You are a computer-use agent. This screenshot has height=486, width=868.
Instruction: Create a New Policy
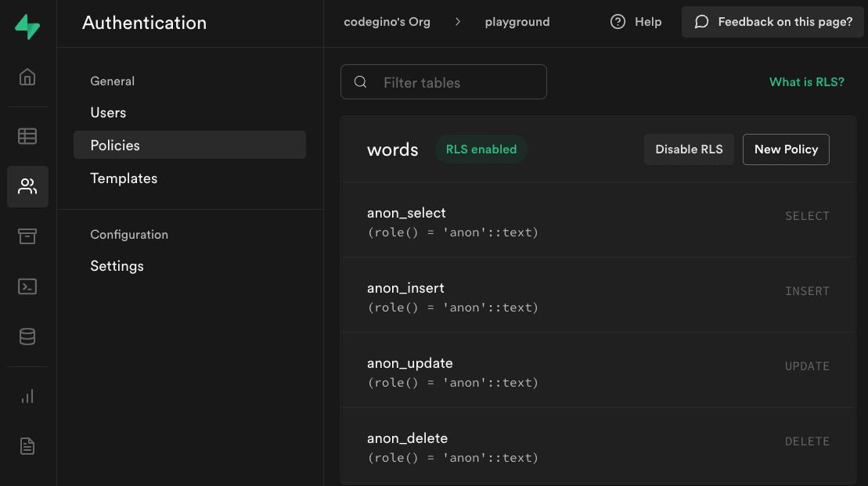click(x=786, y=149)
